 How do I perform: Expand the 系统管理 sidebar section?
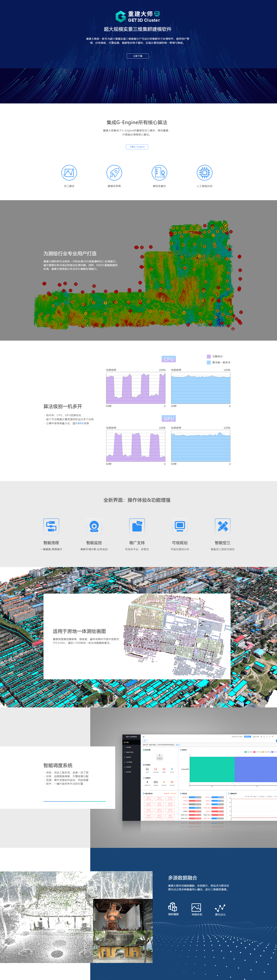[x=129, y=767]
